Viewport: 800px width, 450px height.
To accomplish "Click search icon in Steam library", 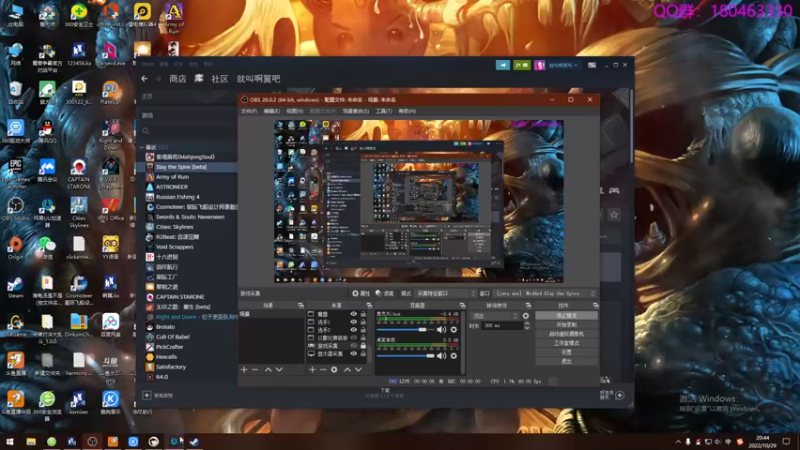I will click(146, 131).
